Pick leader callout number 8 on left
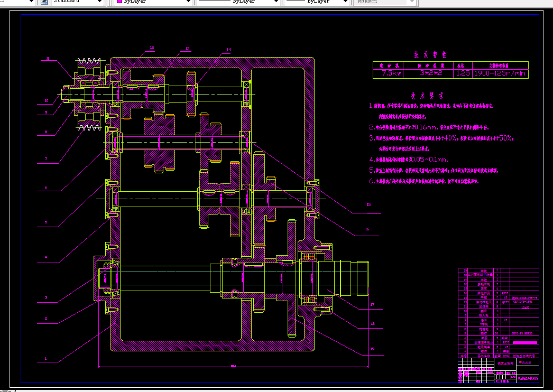 pos(46,132)
